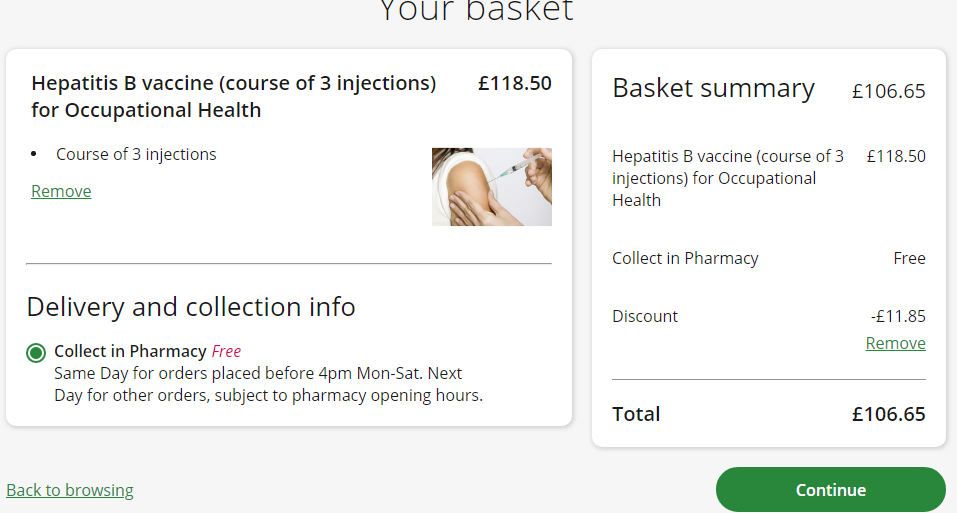This screenshot has width=957, height=513.
Task: Click the Hepatitis B vaccine line in summary
Action: [728, 178]
